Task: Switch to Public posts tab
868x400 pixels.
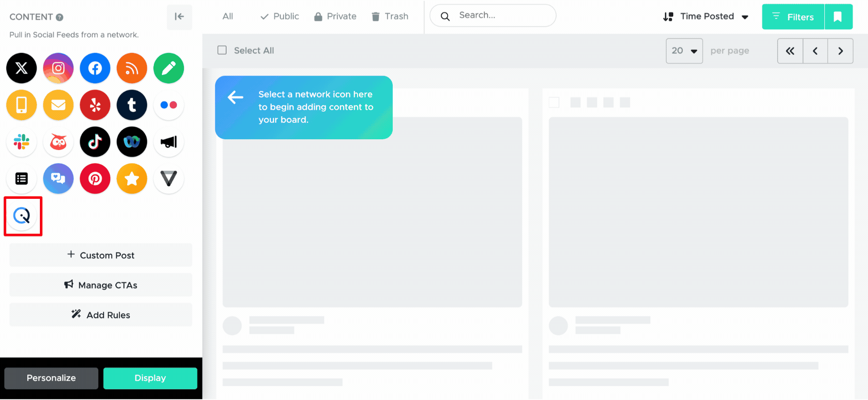Action: click(x=280, y=16)
